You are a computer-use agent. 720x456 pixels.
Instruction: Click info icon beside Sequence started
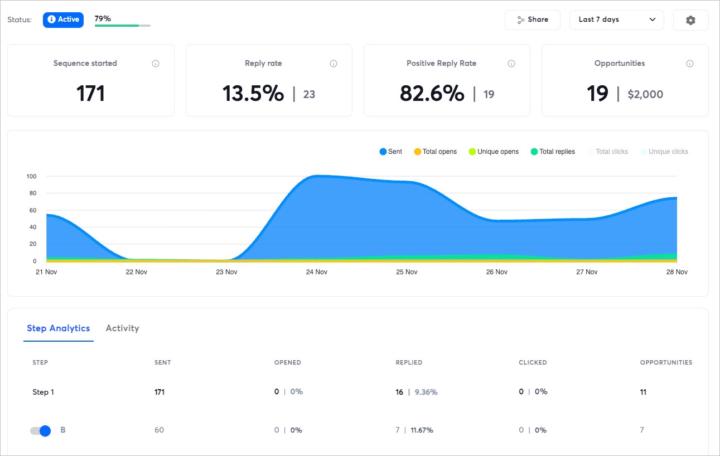click(x=156, y=63)
